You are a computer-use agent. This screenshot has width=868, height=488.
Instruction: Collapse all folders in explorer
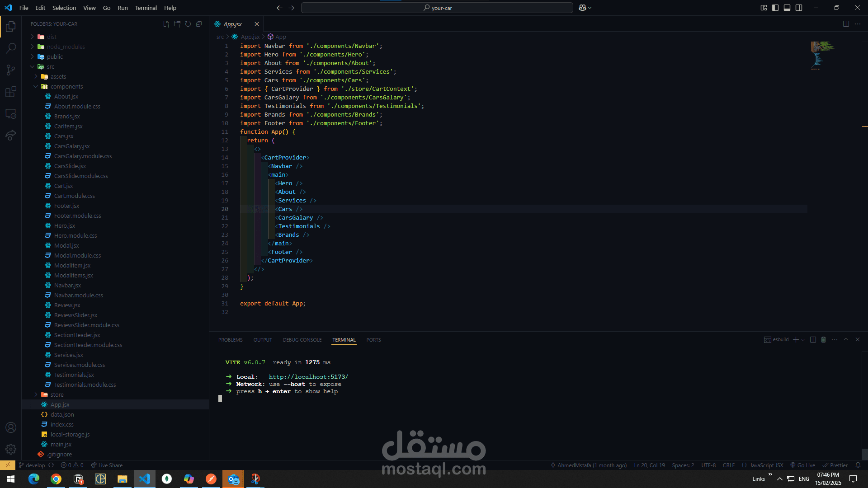point(199,24)
